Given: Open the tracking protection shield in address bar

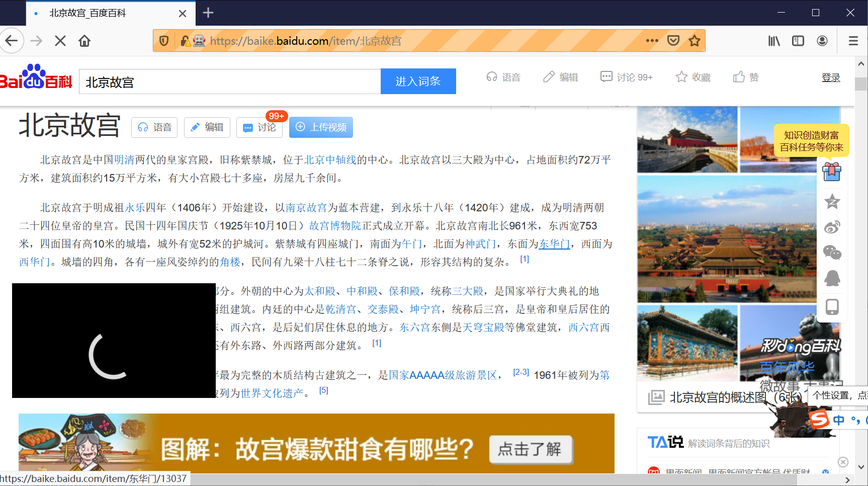Looking at the screenshot, I should pos(163,41).
